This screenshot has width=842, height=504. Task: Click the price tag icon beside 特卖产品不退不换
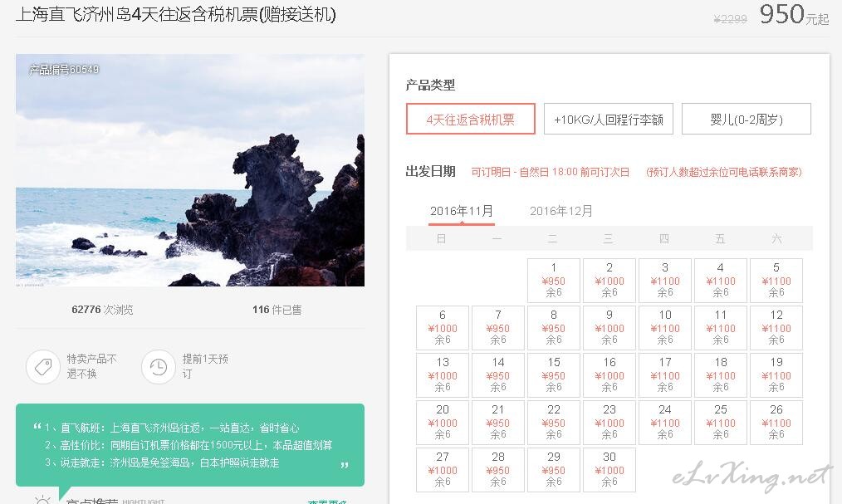tap(43, 367)
